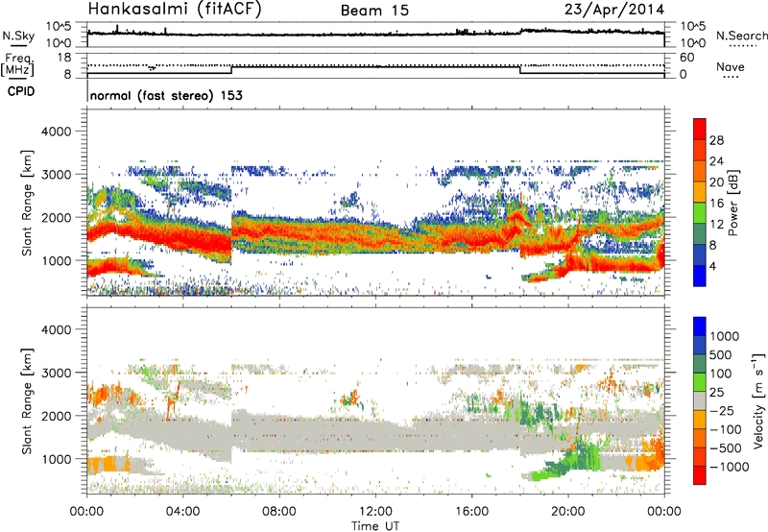Click the 'Time UT' axis label
The image size is (768, 532).
click(375, 526)
